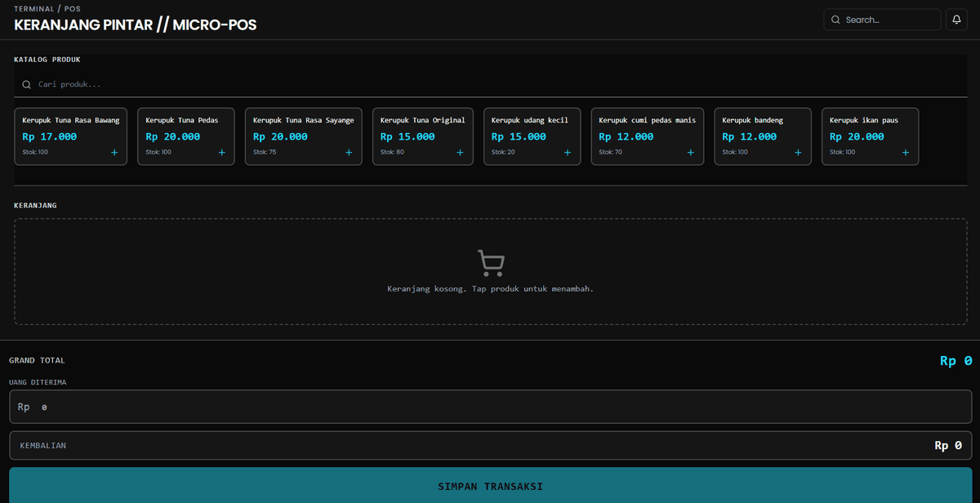The height and width of the screenshot is (503, 980).
Task: Click the Terminal / POS breadcrumb
Action: 47,9
